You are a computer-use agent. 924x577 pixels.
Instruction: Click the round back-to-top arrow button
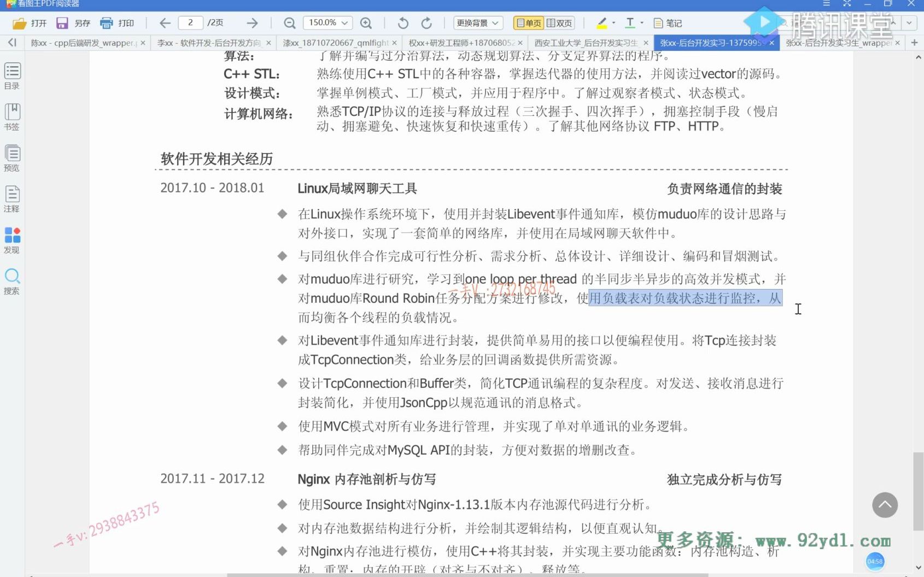(885, 505)
